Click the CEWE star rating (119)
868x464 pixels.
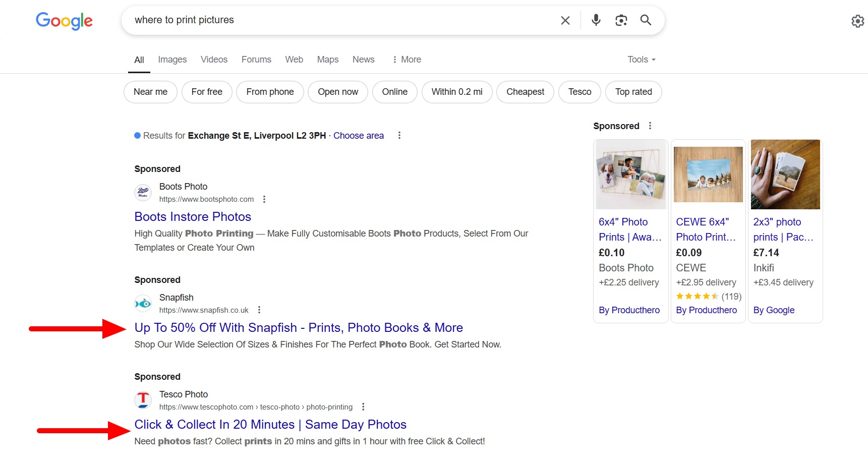pos(709,297)
